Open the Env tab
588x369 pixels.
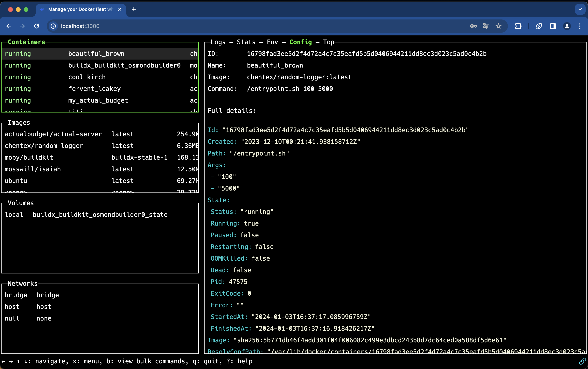point(272,42)
